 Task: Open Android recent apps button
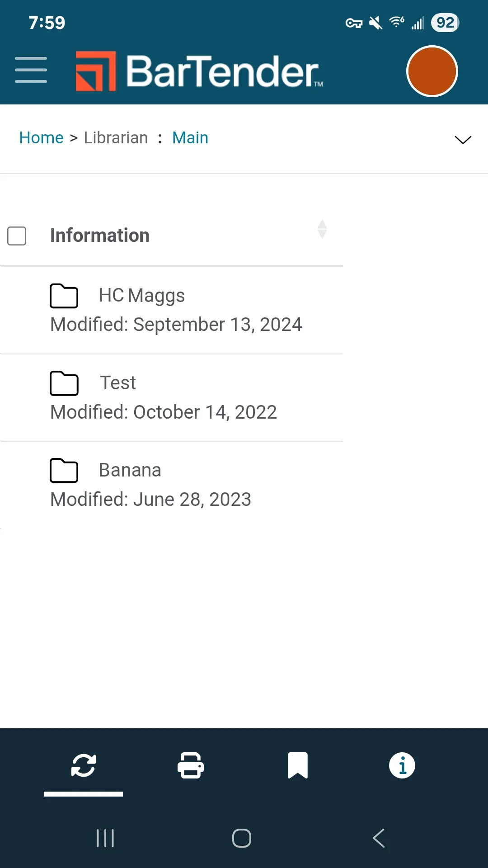[105, 838]
